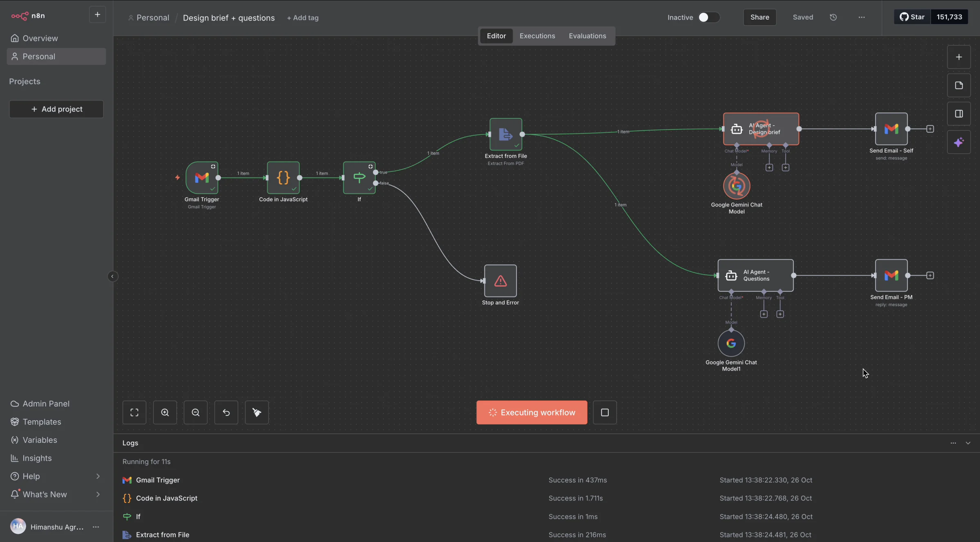The image size is (980, 542).
Task: Add node after Send Email - PM
Action: (930, 275)
